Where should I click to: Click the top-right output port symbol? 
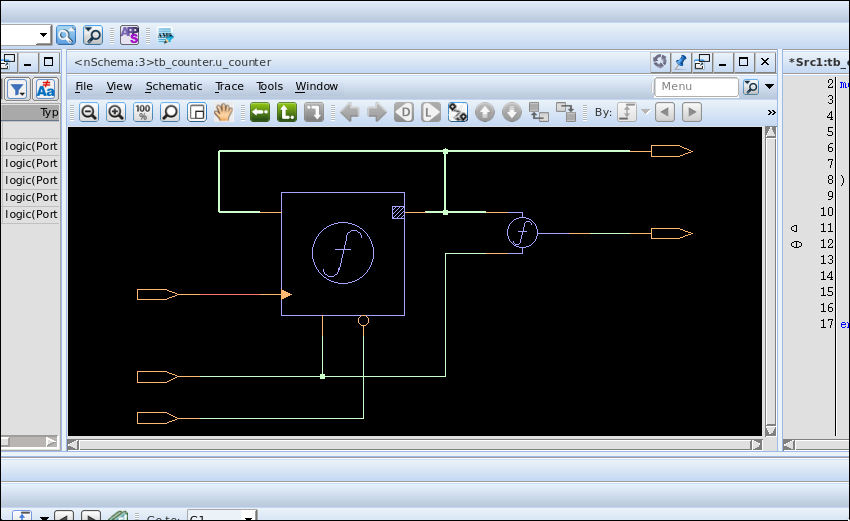(x=672, y=151)
